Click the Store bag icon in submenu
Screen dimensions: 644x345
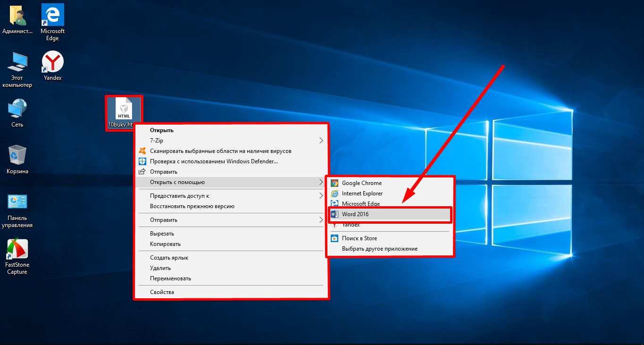coord(335,238)
